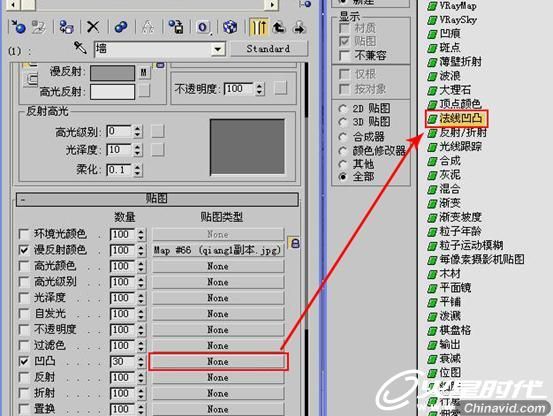Select 光线跟踪 in the map list
Viewport: 553px width, 416px height.
pos(454,147)
